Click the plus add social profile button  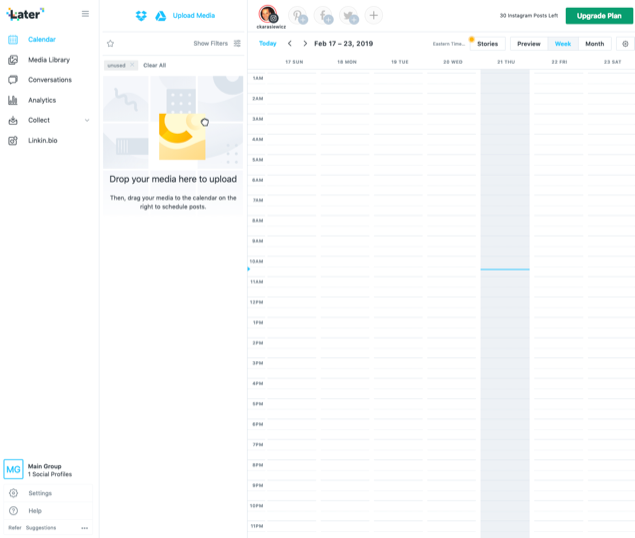(x=374, y=15)
